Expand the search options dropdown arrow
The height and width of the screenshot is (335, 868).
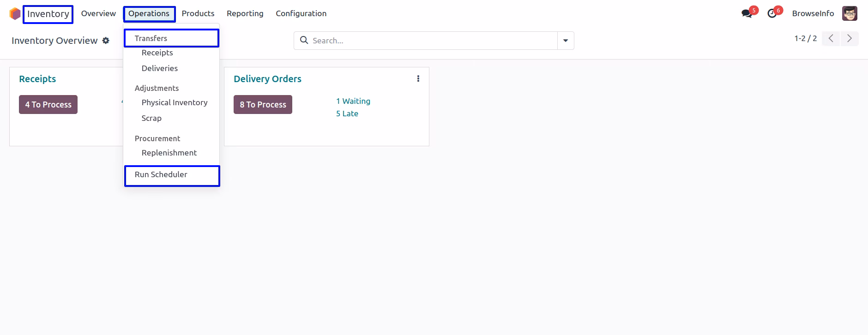(566, 41)
